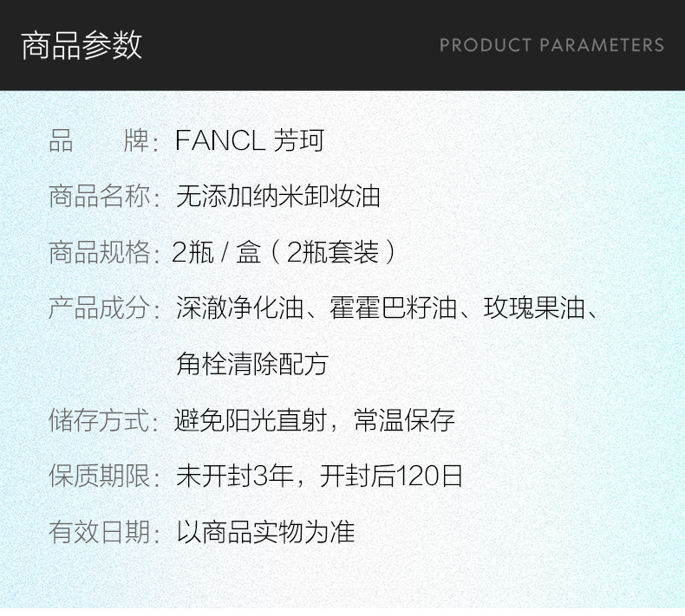Click the brand value FANCL 芳珂
685x616 pixels.
click(x=250, y=140)
